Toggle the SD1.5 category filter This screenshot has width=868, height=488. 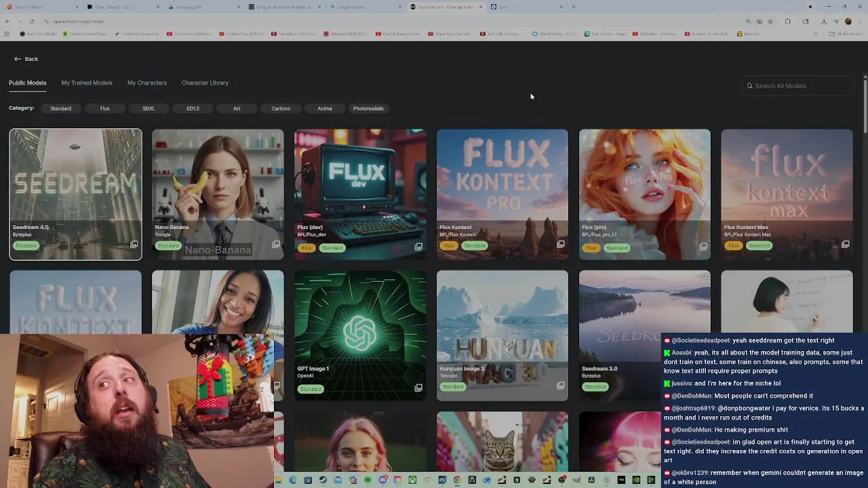coord(193,108)
